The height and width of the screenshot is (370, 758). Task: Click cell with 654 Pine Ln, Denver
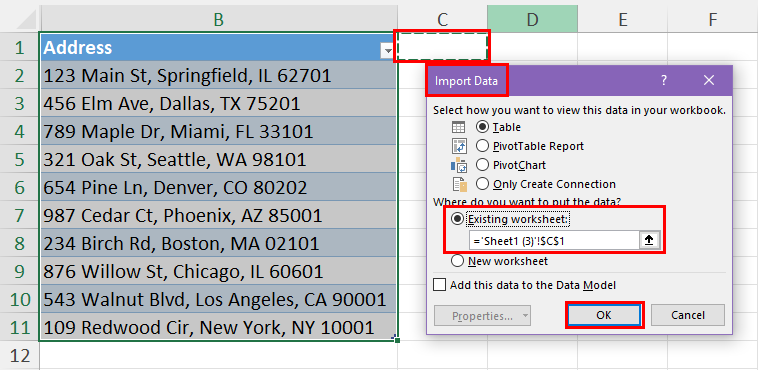[219, 188]
